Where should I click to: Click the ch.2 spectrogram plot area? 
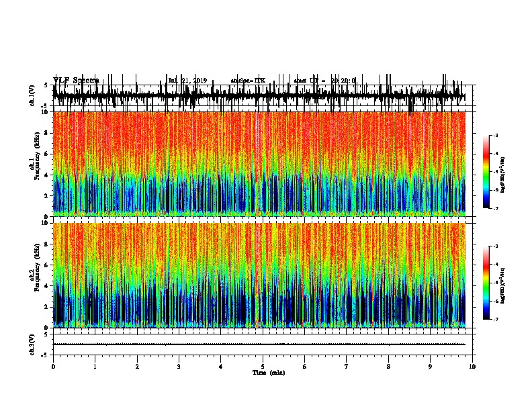pyautogui.click(x=259, y=275)
